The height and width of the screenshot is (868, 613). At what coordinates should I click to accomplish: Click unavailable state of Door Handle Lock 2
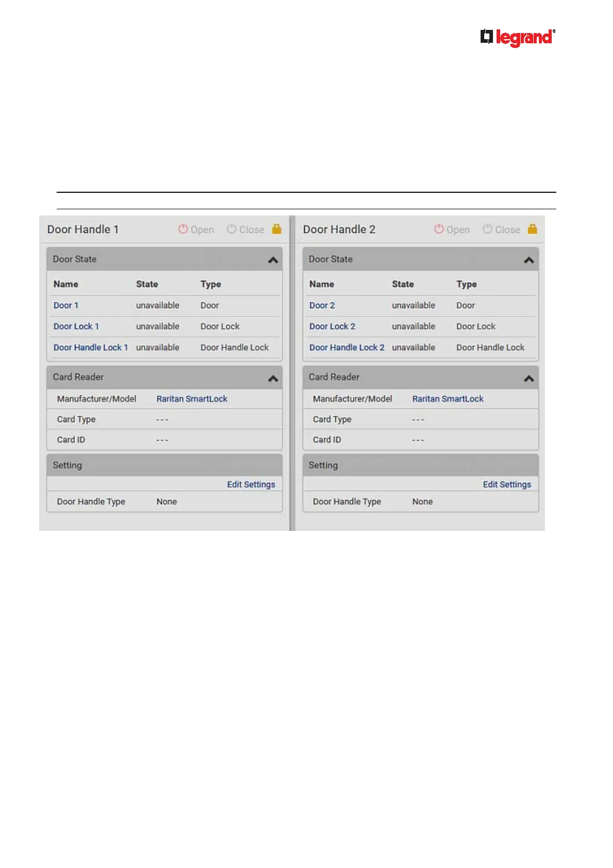click(414, 347)
